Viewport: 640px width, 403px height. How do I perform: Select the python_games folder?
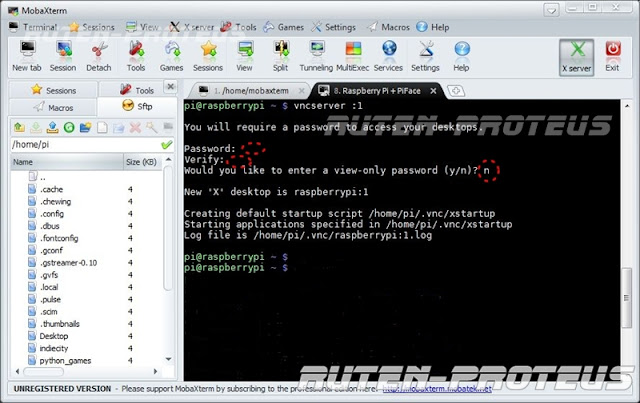click(60, 361)
